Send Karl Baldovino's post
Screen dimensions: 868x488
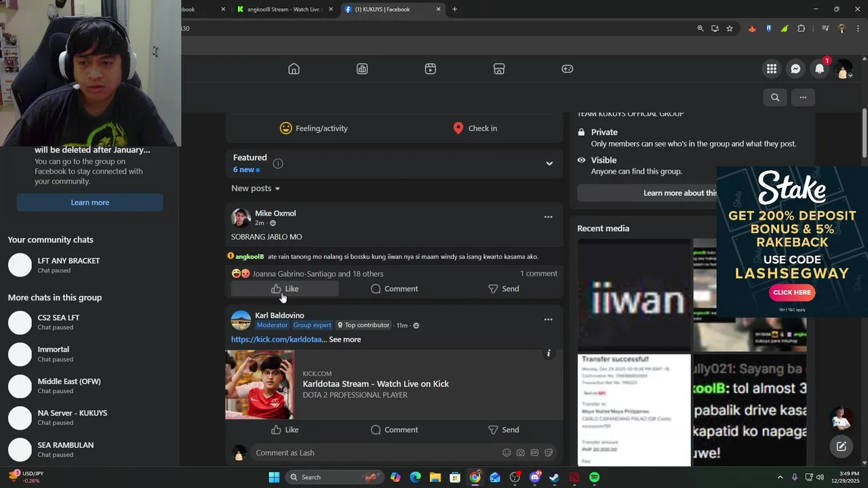(503, 430)
